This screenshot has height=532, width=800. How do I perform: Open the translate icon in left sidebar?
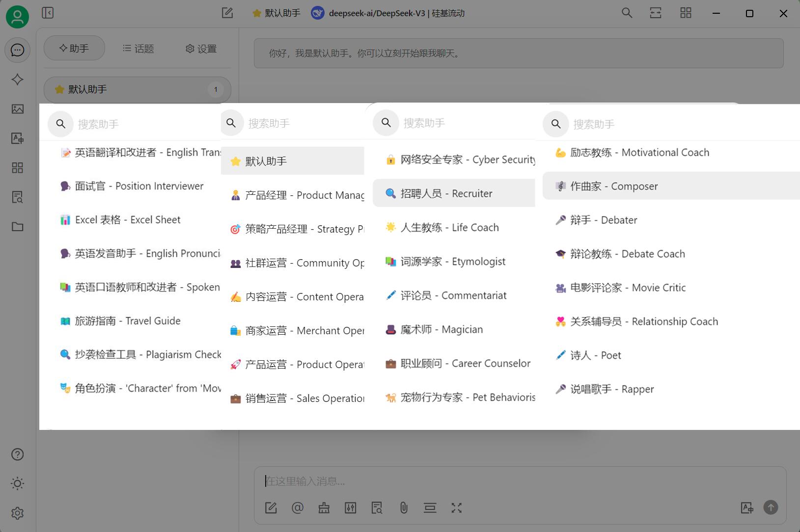pos(18,138)
